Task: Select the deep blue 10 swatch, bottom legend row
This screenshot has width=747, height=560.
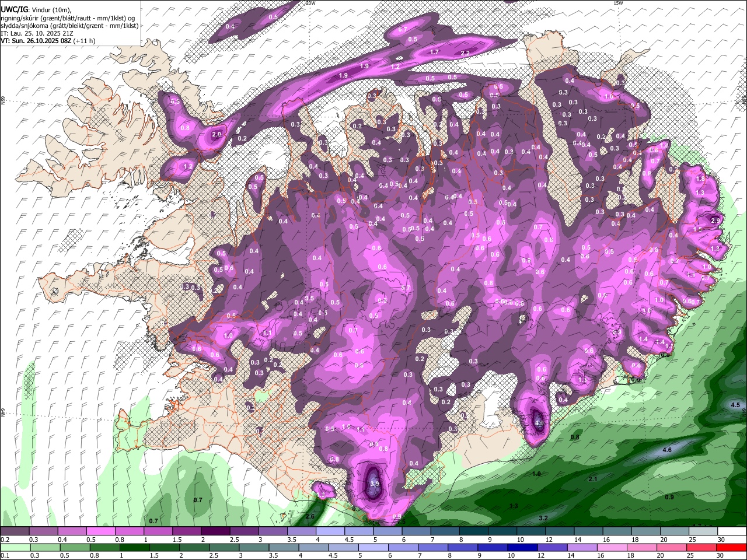Action: click(522, 547)
